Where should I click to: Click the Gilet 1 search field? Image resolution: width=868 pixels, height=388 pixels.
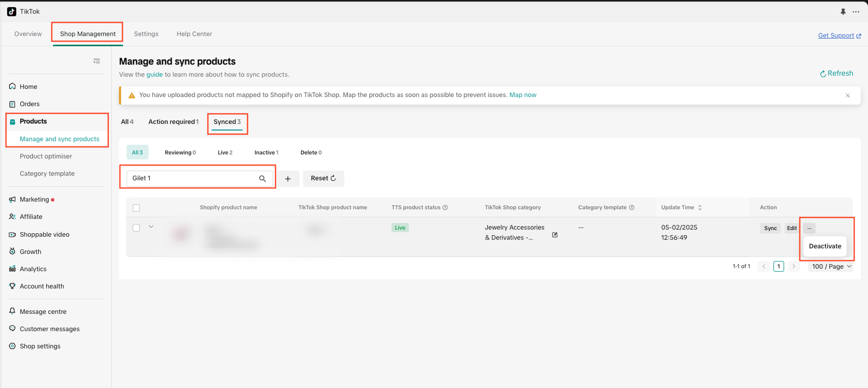click(199, 179)
